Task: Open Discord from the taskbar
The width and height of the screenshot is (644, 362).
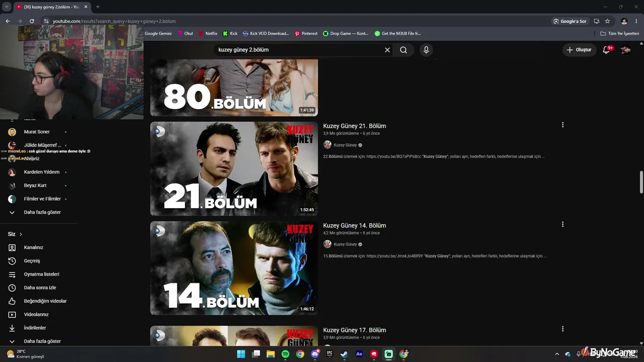Action: click(315, 354)
